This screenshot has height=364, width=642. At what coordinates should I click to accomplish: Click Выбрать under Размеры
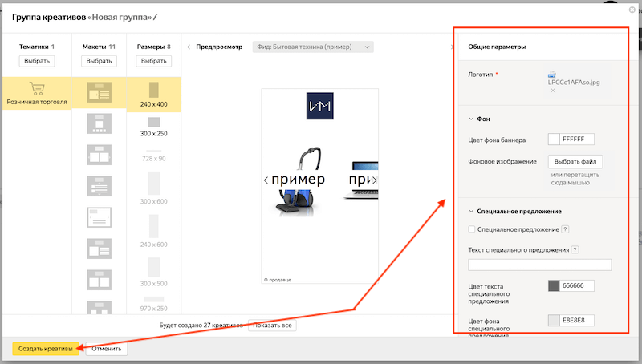click(x=154, y=61)
